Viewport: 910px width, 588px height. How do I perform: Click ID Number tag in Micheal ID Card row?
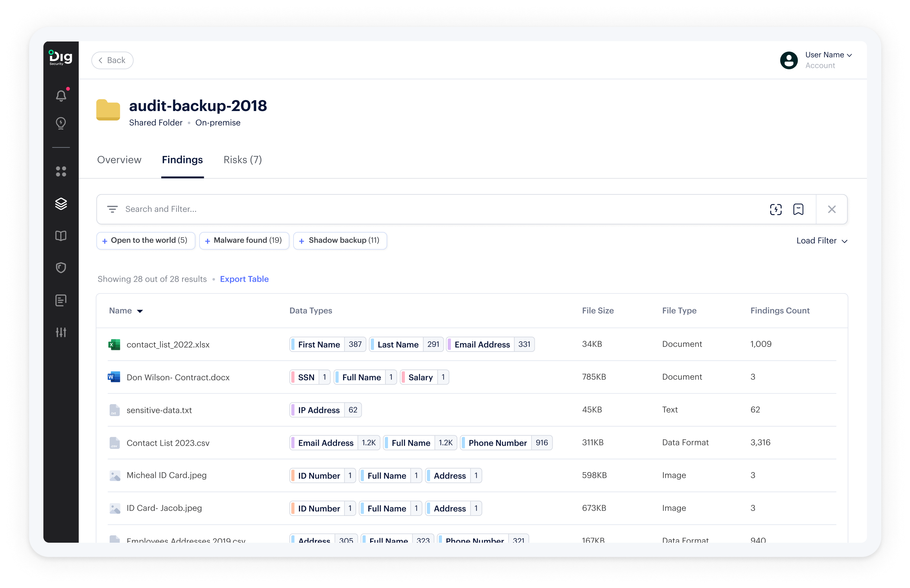point(323,476)
